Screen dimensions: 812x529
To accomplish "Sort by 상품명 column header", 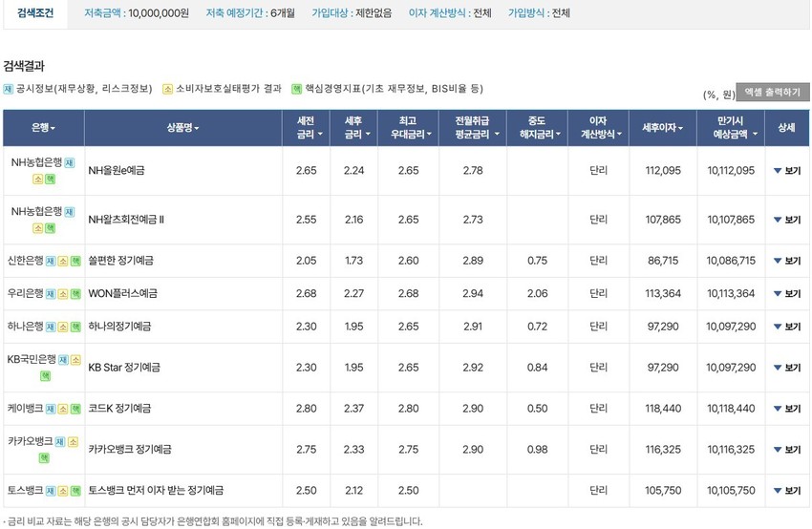I will pos(182,127).
